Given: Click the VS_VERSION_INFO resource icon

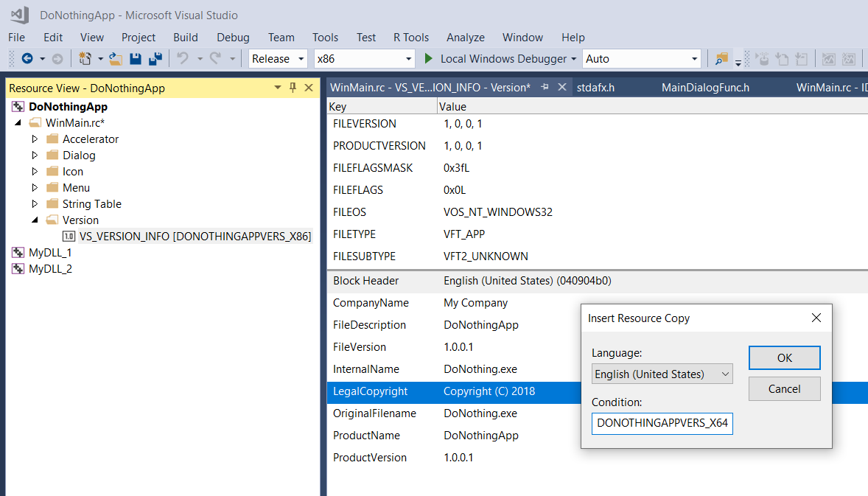Looking at the screenshot, I should tap(69, 237).
